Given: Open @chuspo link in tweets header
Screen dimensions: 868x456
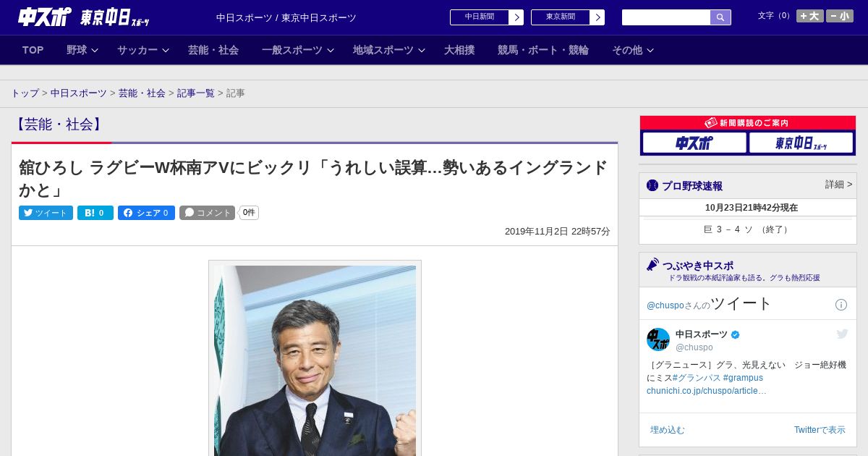Looking at the screenshot, I should pos(665,305).
